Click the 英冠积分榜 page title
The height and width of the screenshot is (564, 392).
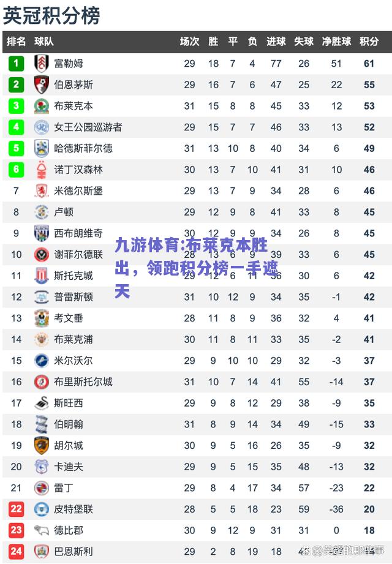coord(51,16)
